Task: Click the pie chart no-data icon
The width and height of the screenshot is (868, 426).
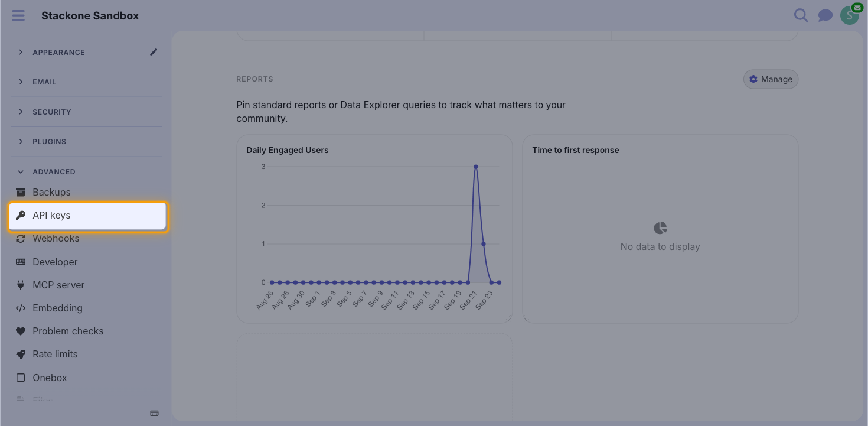Action: 660,227
